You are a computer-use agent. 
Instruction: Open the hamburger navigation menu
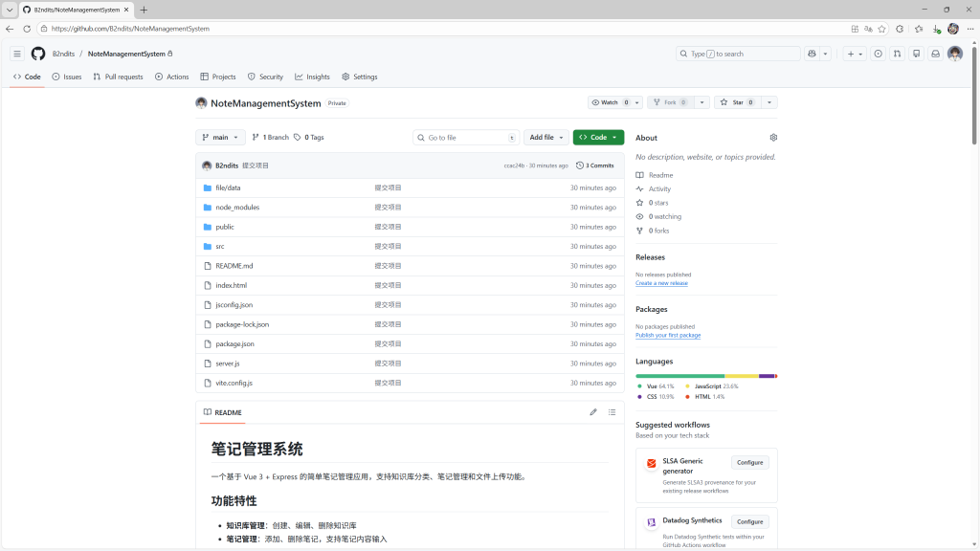coord(17,54)
